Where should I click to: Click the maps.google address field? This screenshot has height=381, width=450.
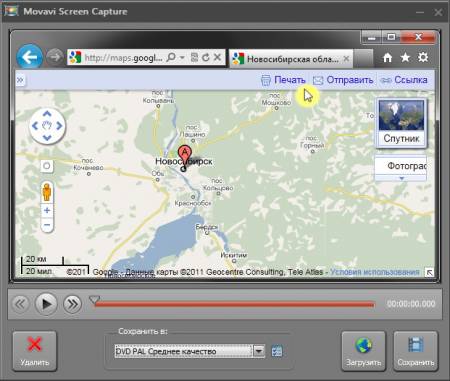pos(123,58)
